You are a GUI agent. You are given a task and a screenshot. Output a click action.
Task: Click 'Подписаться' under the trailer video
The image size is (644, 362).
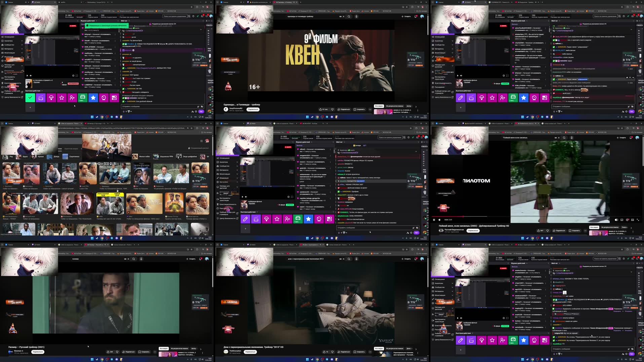253,109
